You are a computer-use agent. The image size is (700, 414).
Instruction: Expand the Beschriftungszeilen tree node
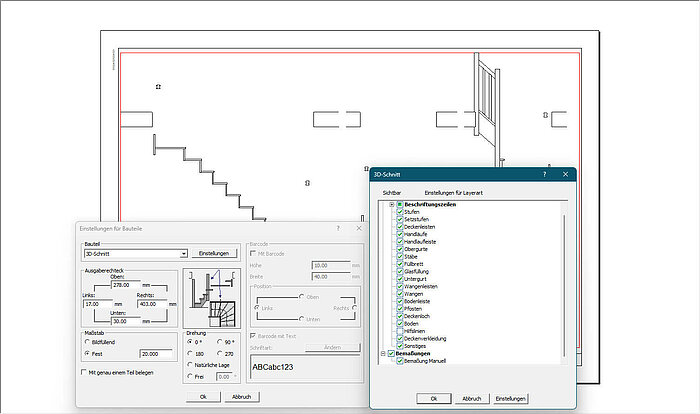pos(392,205)
